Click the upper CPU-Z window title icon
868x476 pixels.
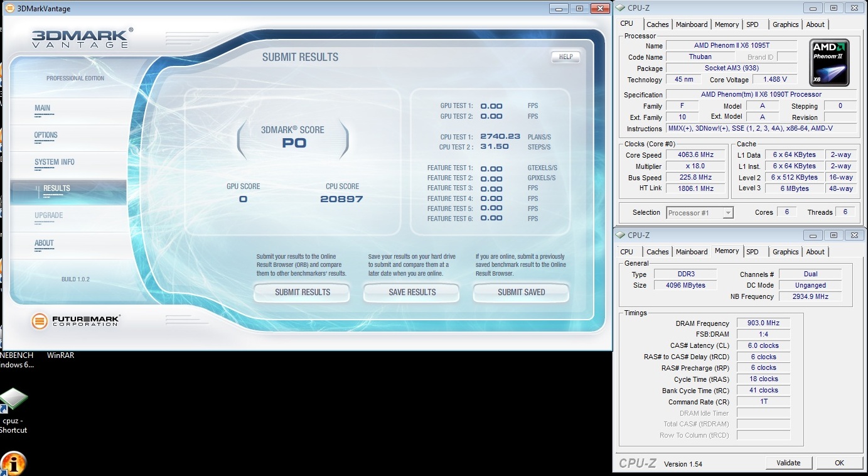pos(620,8)
